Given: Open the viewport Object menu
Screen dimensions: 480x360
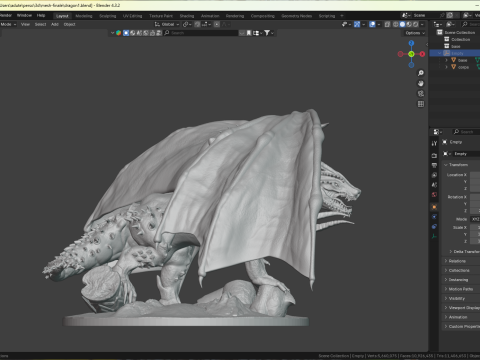Looking at the screenshot, I should click(69, 24).
